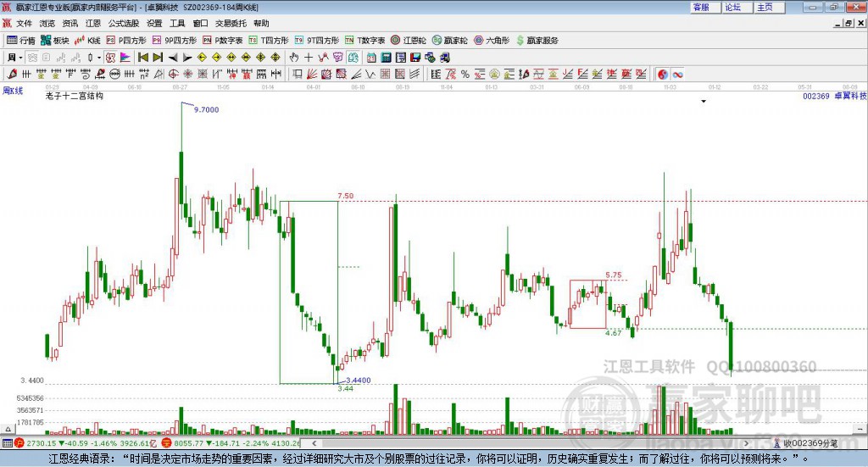Viewport: 868px width, 467px height.
Task: Toggle the green 线 line icon
Action: 353,58
